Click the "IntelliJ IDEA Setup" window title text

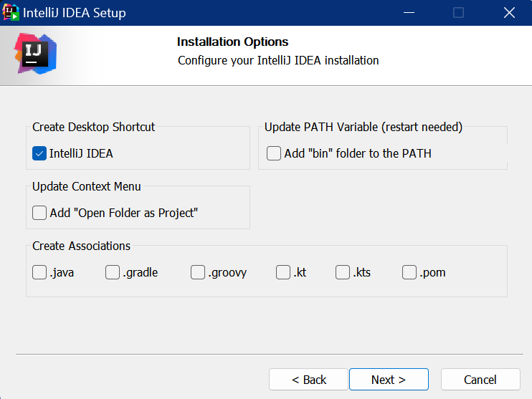point(75,13)
